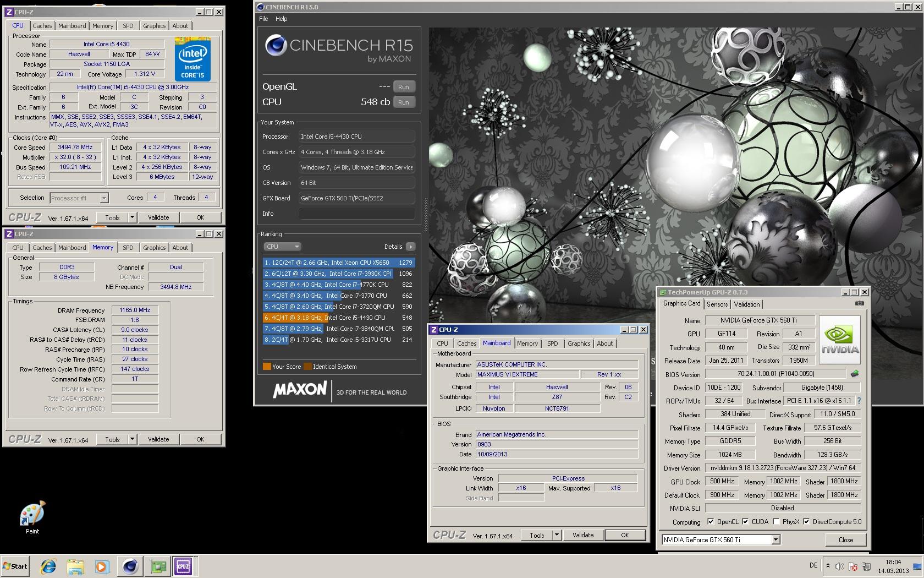
Task: Expand Tools arrow in the CPU-Z Memory window
Action: coord(132,439)
